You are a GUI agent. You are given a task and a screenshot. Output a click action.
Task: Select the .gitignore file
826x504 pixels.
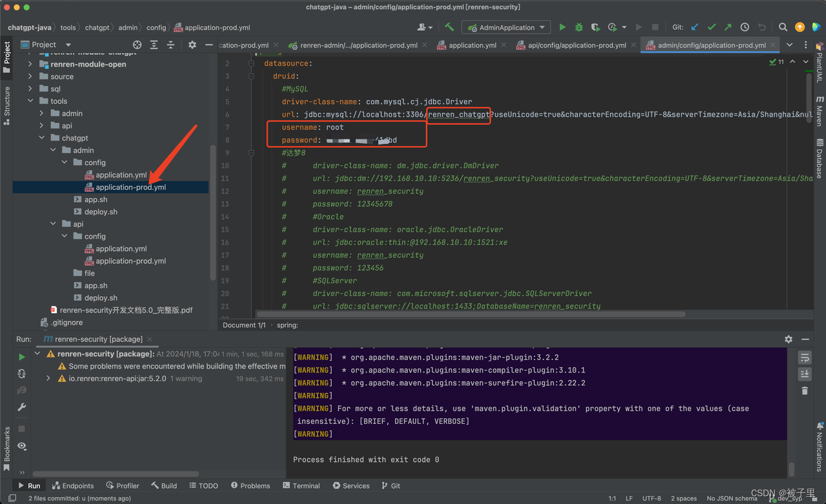tap(61, 322)
